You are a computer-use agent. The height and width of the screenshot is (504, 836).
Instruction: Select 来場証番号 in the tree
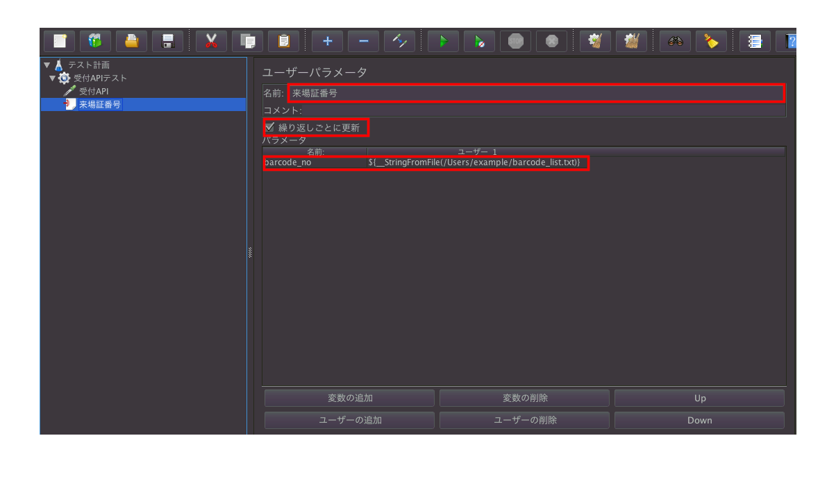coord(99,104)
